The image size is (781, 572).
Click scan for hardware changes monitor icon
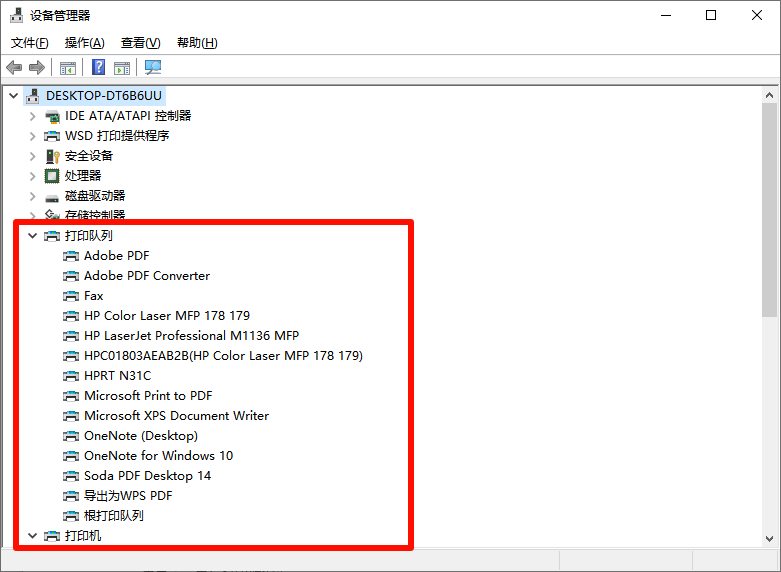tap(153, 67)
